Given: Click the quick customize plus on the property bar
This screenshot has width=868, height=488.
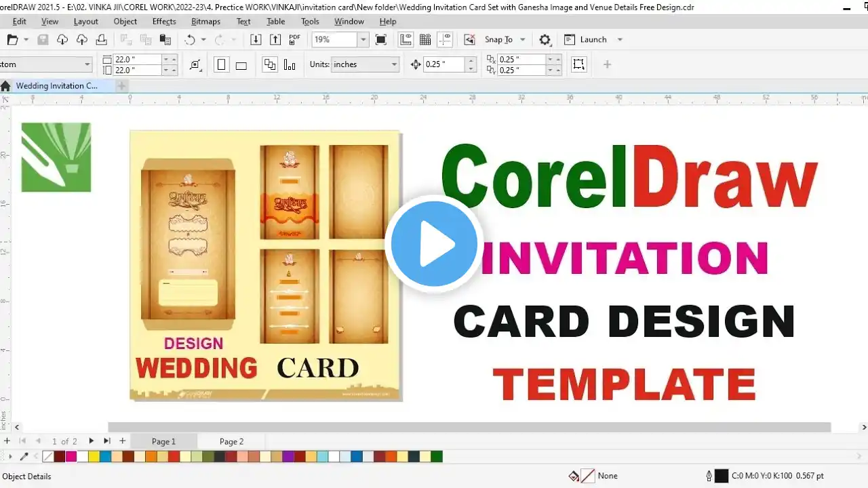Looking at the screenshot, I should click(x=607, y=64).
